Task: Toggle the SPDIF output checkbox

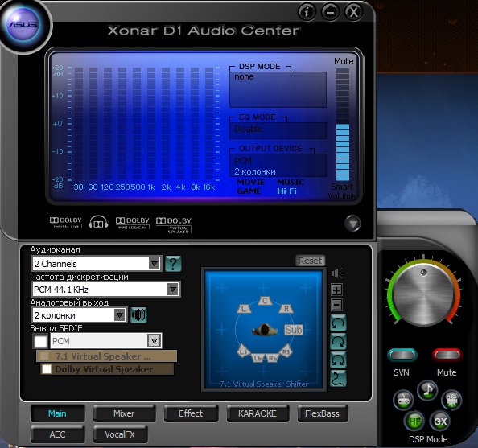Action: (x=40, y=341)
